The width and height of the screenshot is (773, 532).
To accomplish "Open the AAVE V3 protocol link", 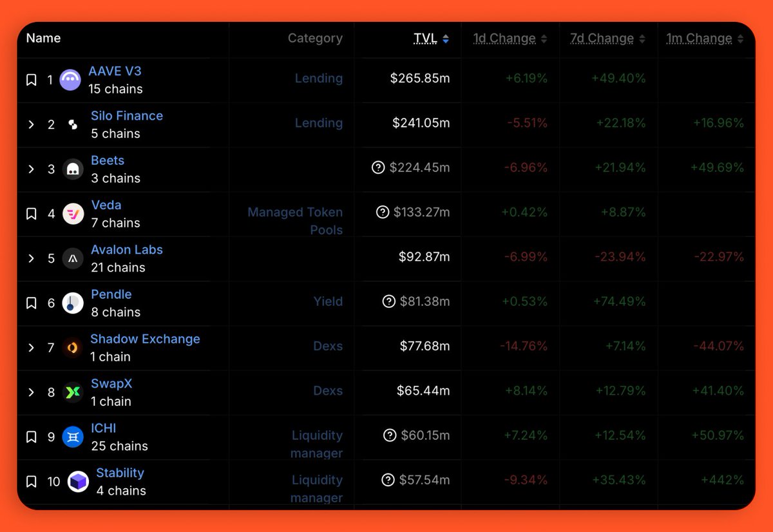I will [115, 71].
